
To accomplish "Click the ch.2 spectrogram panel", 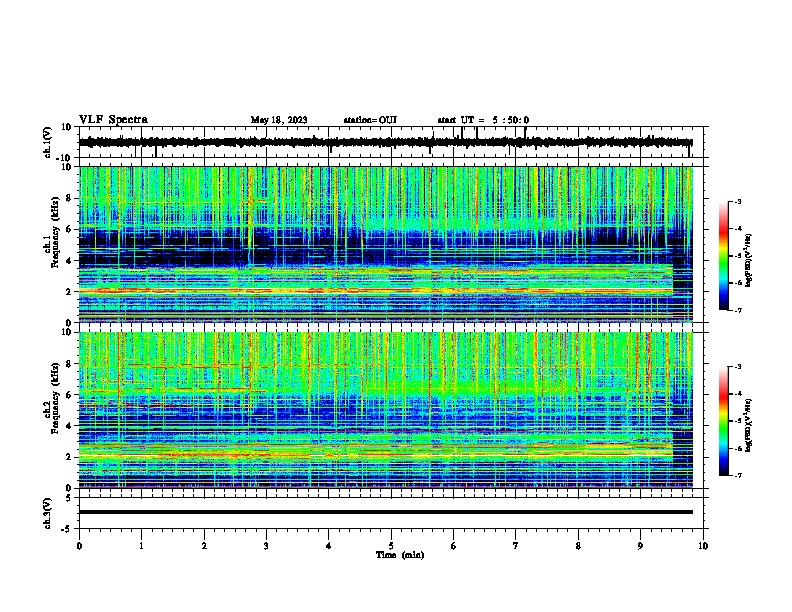I will click(x=386, y=410).
